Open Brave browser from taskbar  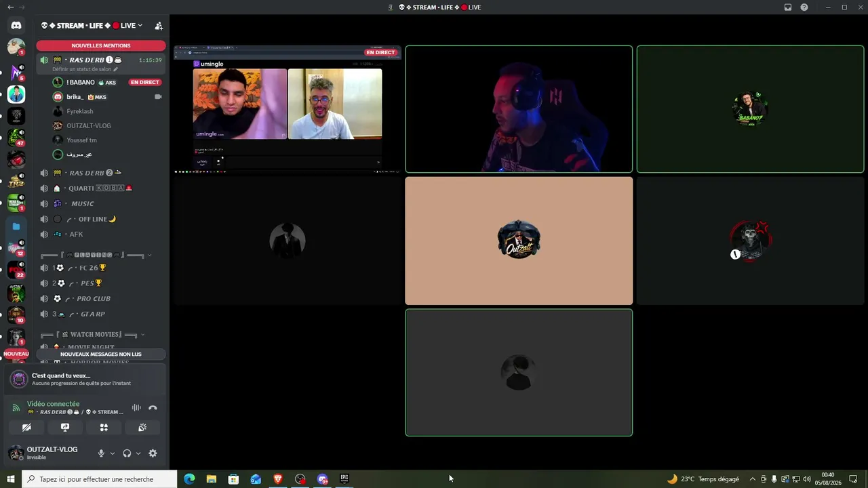(278, 479)
